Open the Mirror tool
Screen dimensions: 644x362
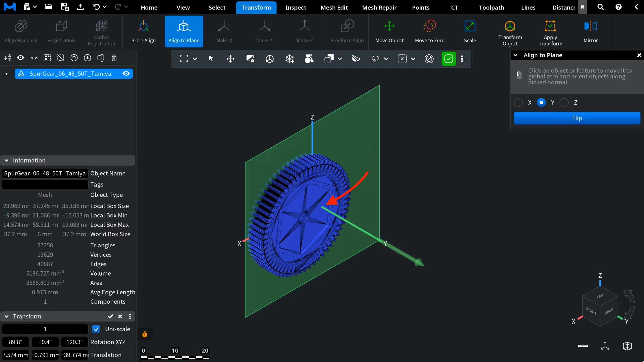[x=591, y=31]
